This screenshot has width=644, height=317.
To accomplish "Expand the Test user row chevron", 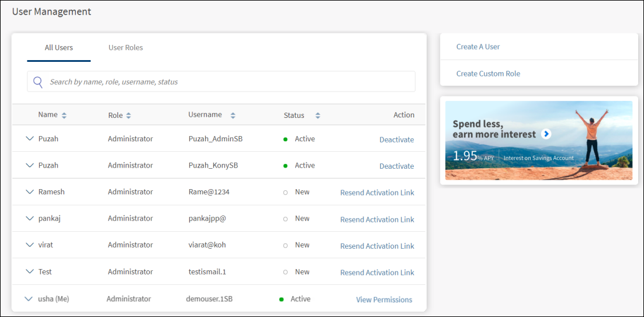I will click(30, 271).
